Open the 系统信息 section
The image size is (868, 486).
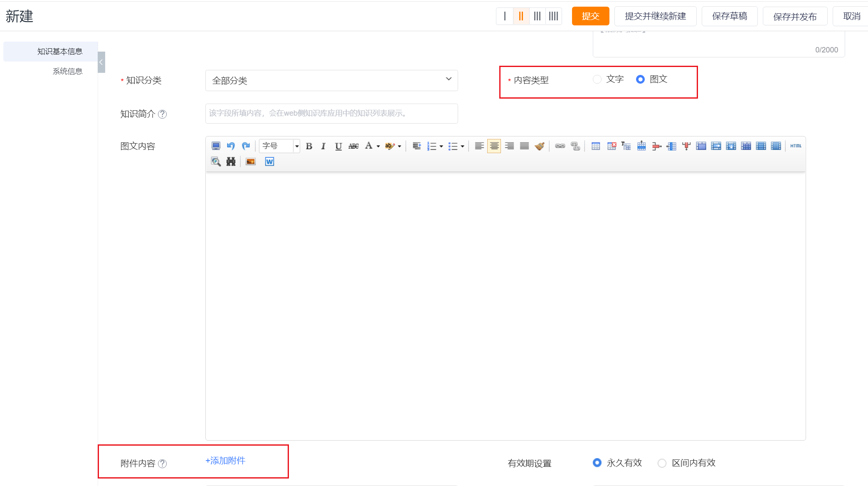tap(67, 72)
